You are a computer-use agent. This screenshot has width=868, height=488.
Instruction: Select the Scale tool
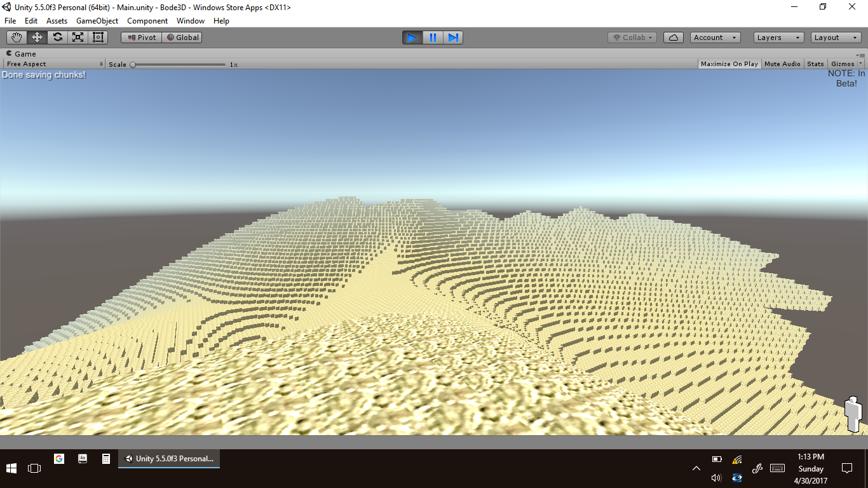pyautogui.click(x=78, y=37)
